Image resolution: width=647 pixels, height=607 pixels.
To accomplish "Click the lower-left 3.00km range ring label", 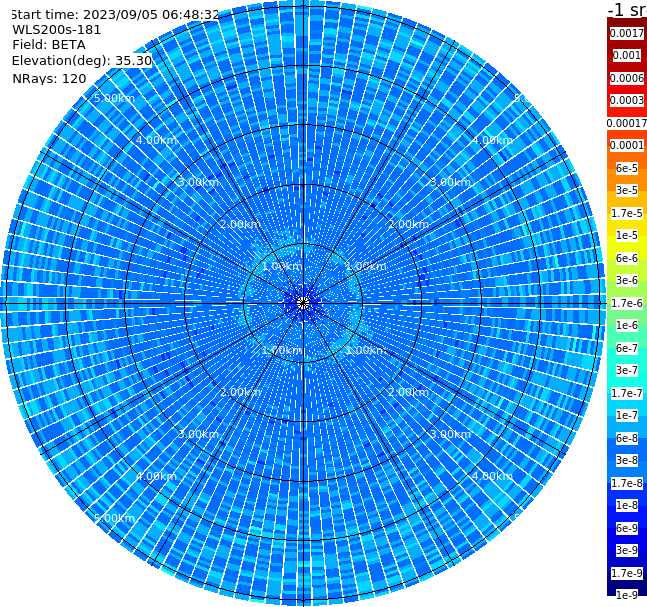I will 198,434.
